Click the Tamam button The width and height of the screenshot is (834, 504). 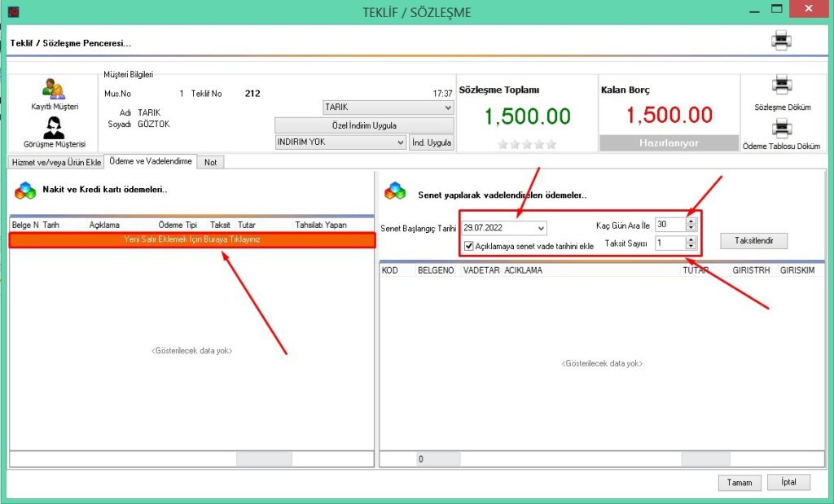click(x=740, y=482)
